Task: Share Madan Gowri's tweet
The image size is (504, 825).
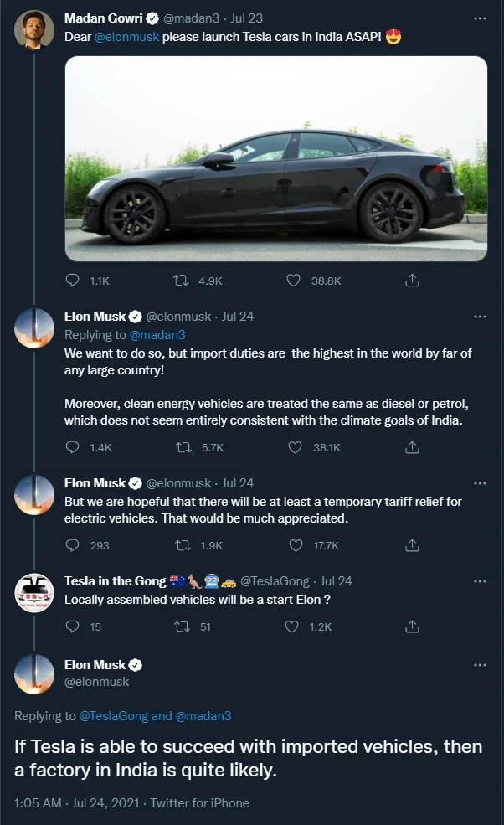Action: tap(412, 281)
